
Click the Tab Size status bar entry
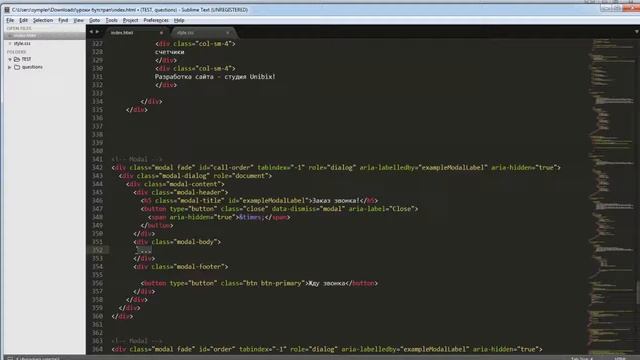pos(582,358)
